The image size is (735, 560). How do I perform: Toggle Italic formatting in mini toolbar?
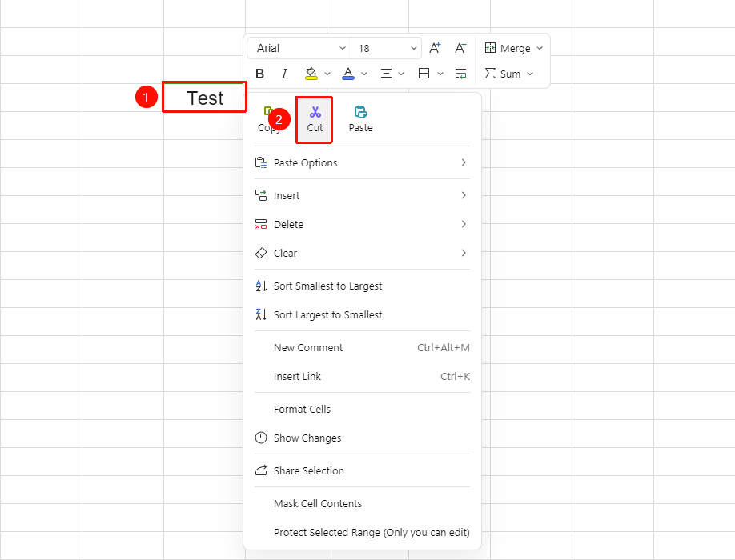(x=284, y=74)
